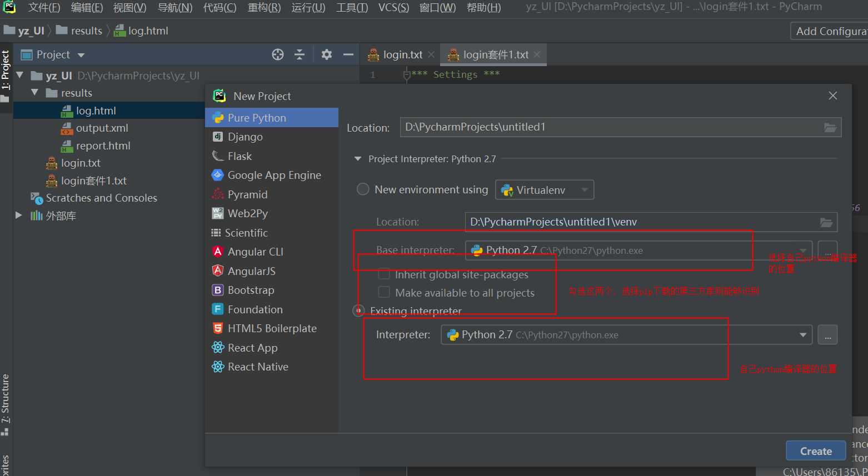The height and width of the screenshot is (476, 868).
Task: Hide the Project panel with minus icon
Action: tap(348, 54)
